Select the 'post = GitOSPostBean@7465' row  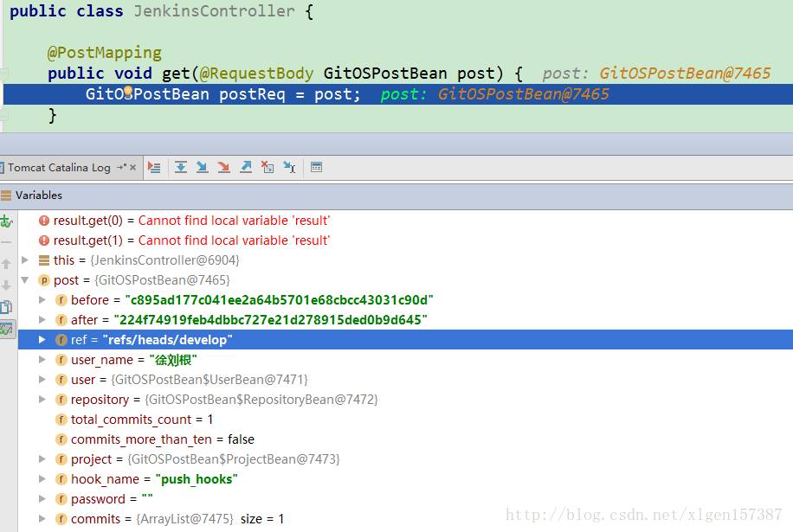point(405,280)
